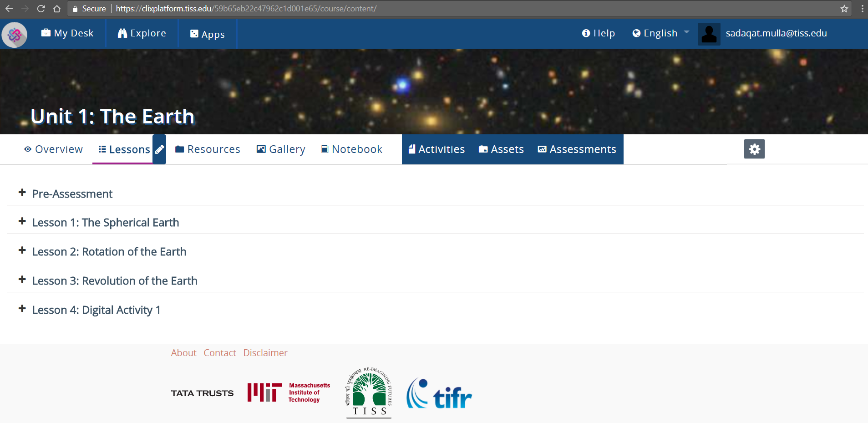
Task: Open the Help link in header
Action: (598, 33)
